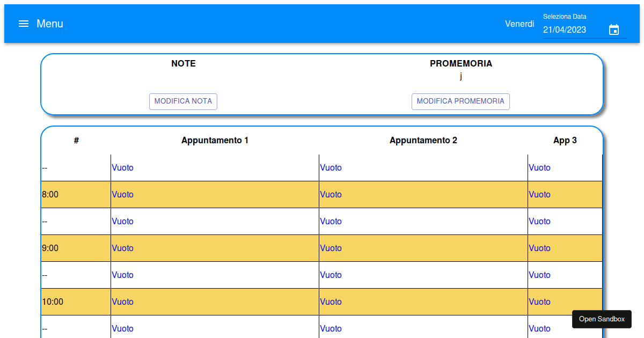Image resolution: width=644 pixels, height=338 pixels.
Task: Open the 10:00 Appuntamento 1 Vuoto link
Action: point(123,302)
